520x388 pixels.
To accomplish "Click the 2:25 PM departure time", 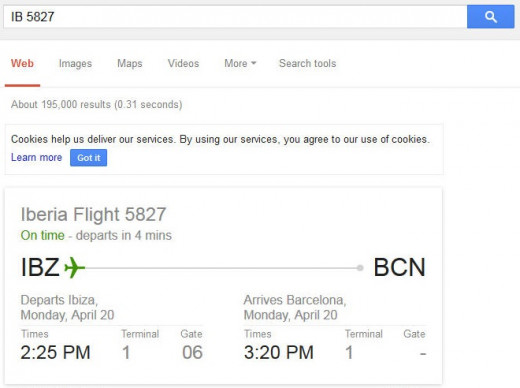I will [x=55, y=352].
